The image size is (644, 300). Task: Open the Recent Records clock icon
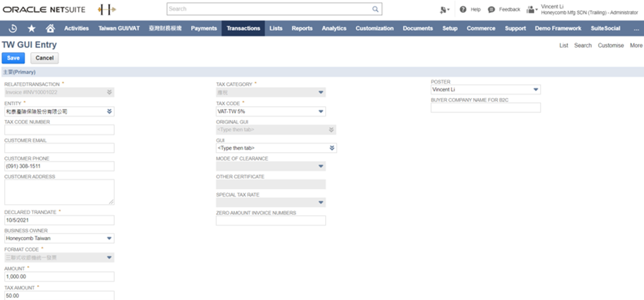13,28
